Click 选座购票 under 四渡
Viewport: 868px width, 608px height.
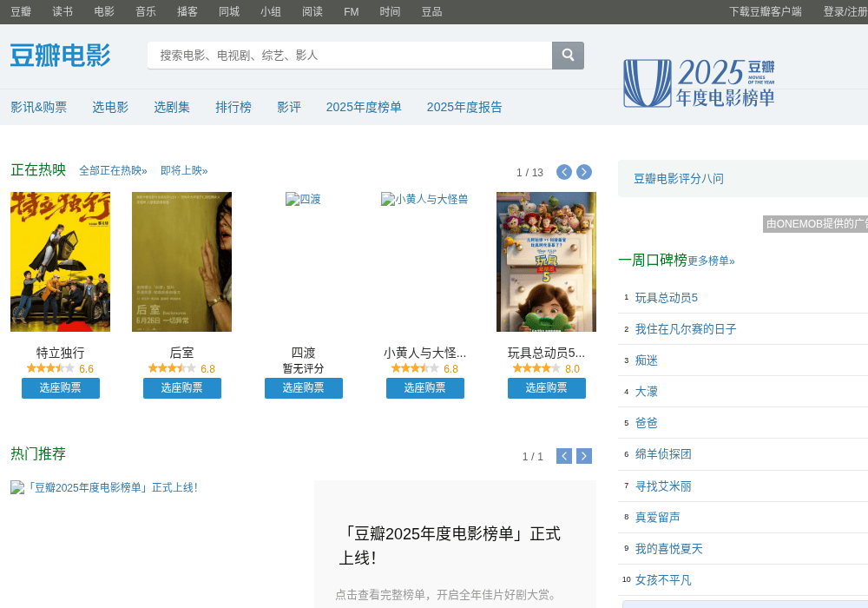point(303,388)
